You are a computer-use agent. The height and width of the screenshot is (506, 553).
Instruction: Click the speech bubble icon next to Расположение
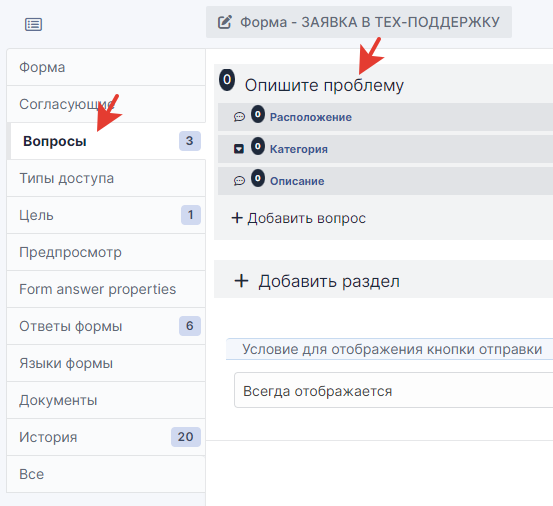239,117
